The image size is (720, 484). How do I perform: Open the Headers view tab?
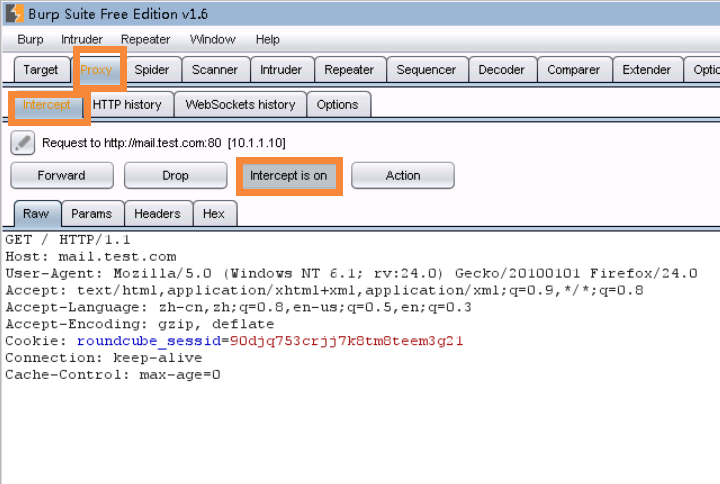pos(158,214)
